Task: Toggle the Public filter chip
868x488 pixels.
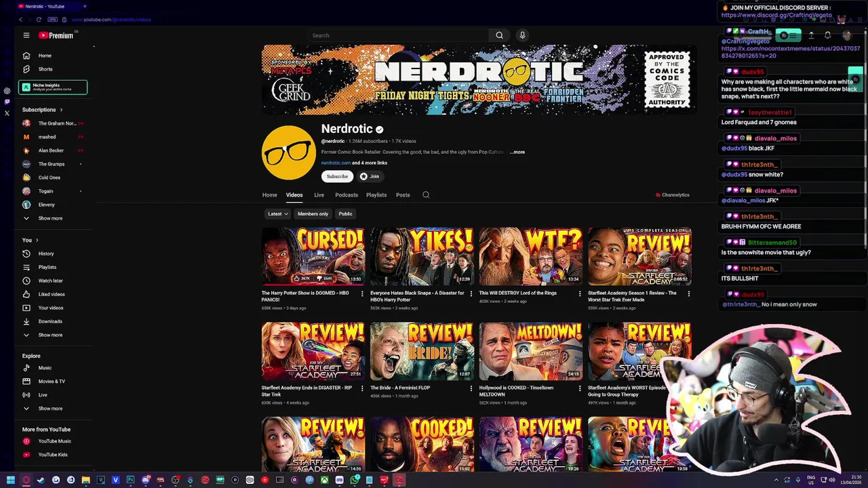Action: click(x=345, y=214)
